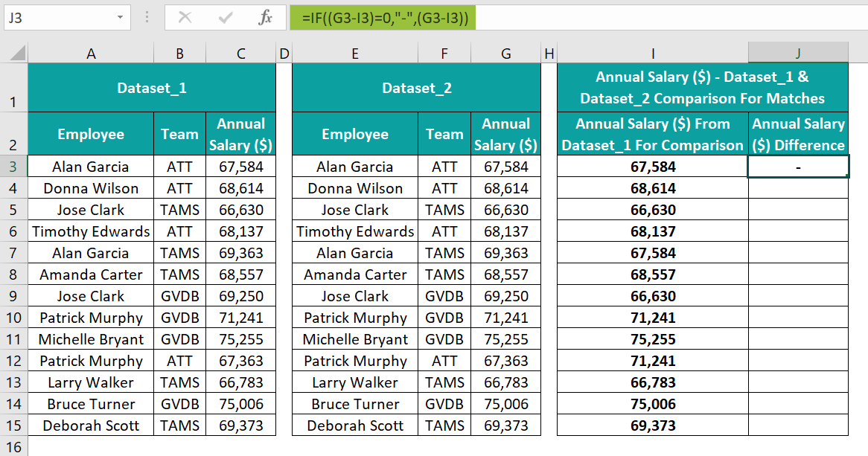Image resolution: width=868 pixels, height=456 pixels.
Task: Select column J header
Action: [798, 54]
